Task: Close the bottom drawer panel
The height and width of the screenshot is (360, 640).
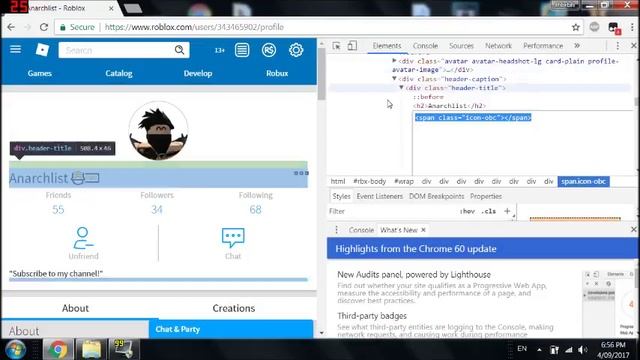Action: click(633, 230)
